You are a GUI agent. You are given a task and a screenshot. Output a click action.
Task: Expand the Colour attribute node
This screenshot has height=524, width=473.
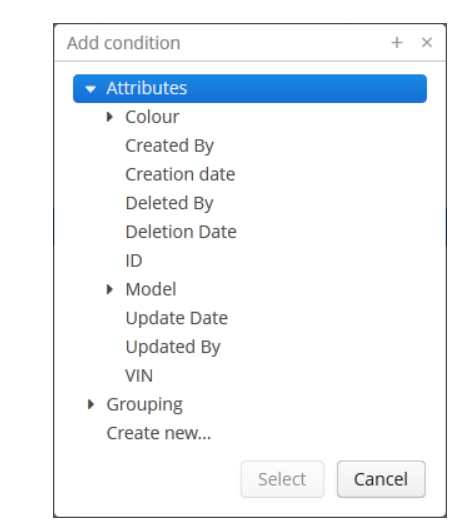tap(109, 117)
